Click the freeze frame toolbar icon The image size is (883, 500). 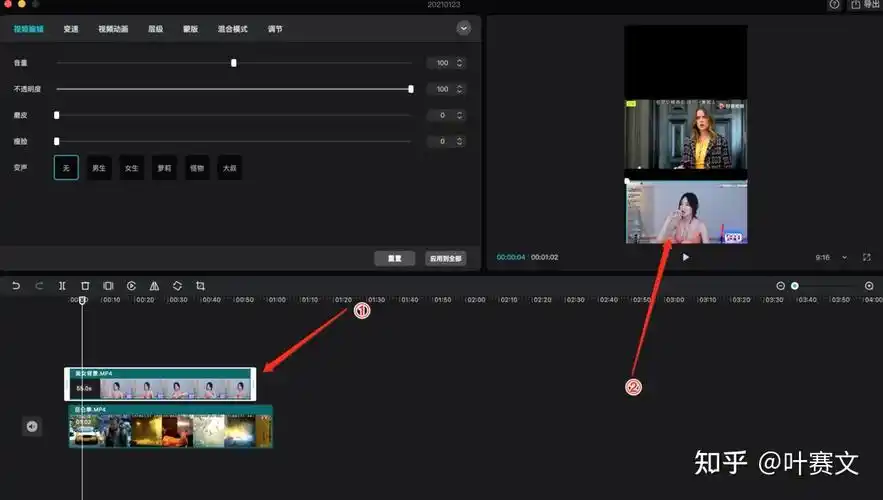[x=108, y=286]
